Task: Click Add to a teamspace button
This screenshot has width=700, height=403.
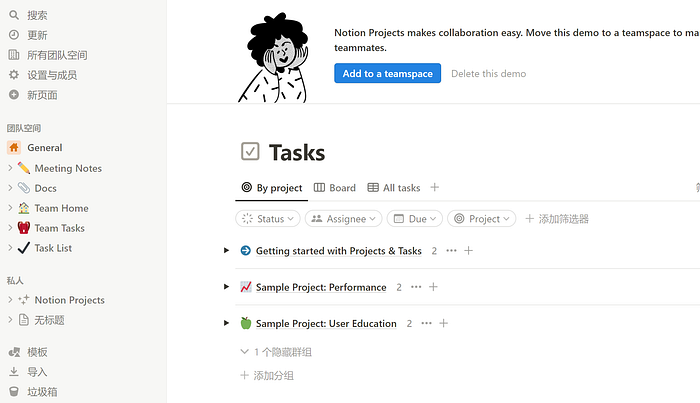Action: (388, 73)
